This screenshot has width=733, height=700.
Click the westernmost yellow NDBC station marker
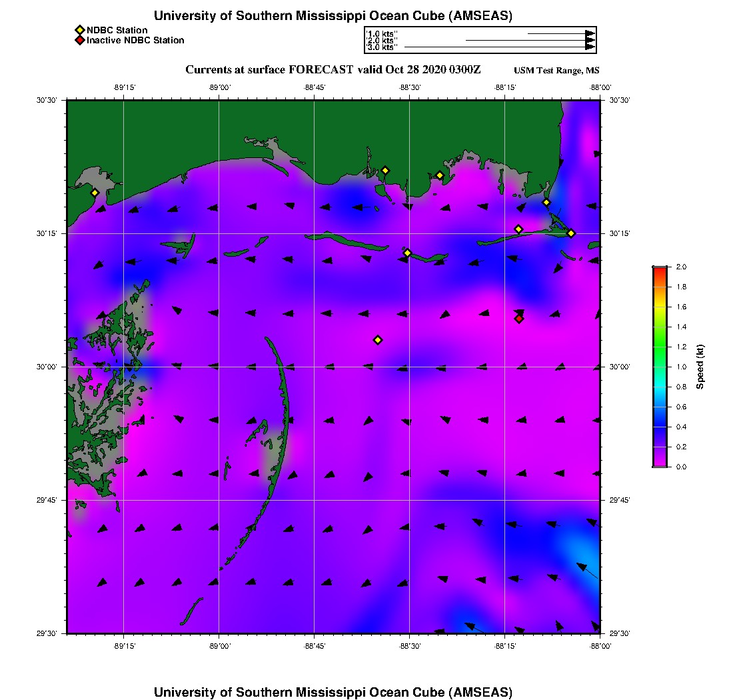[95, 193]
